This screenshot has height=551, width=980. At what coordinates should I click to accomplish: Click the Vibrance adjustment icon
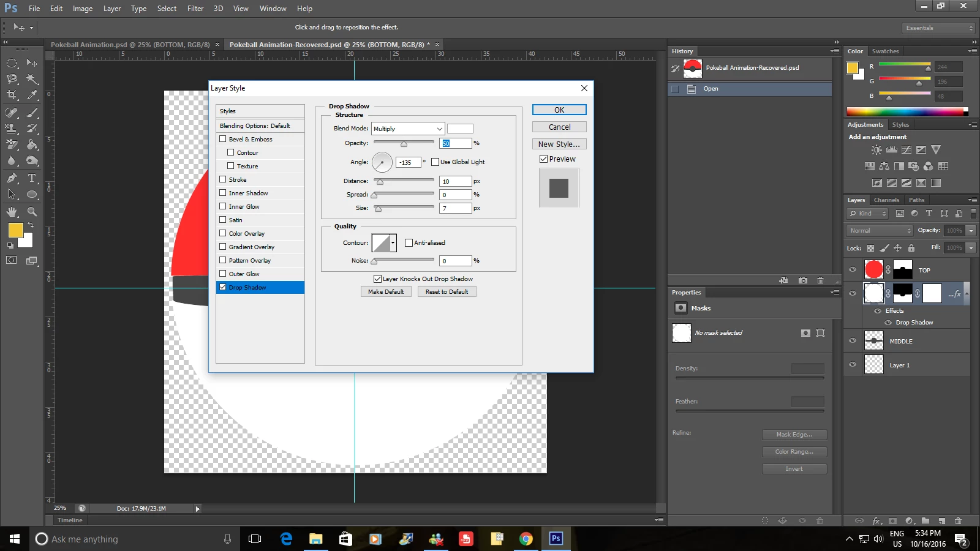(x=936, y=149)
